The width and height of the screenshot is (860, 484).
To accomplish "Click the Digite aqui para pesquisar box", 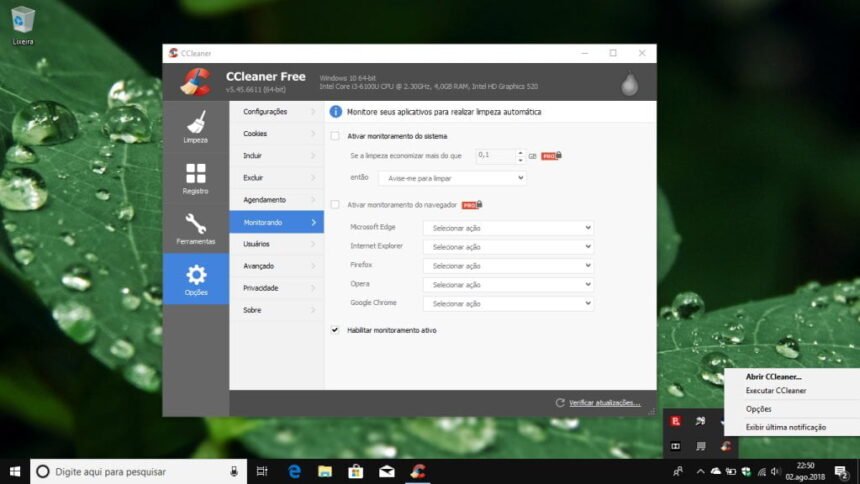I will click(138, 471).
